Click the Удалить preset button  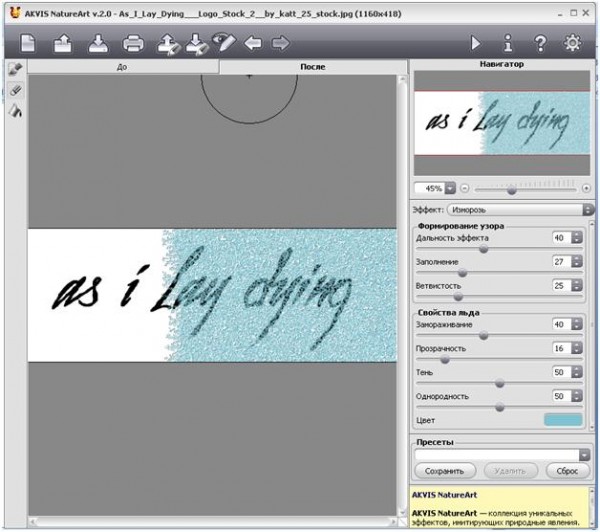(510, 471)
